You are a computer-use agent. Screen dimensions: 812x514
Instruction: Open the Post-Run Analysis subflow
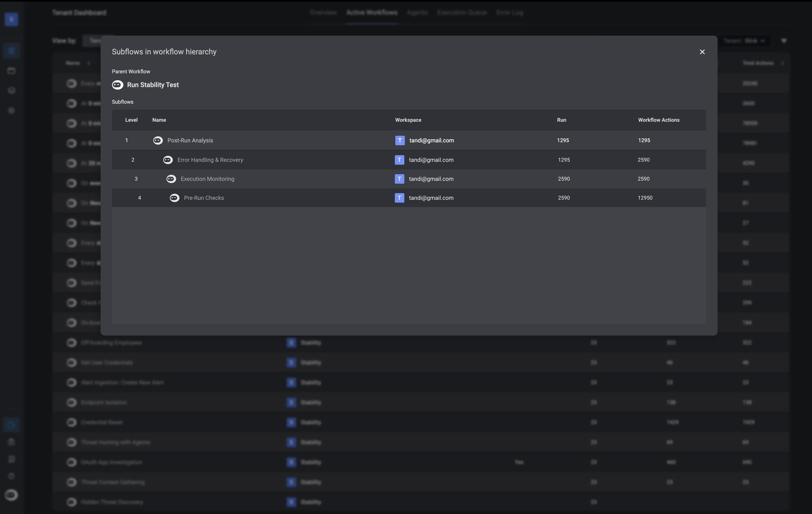click(x=190, y=140)
